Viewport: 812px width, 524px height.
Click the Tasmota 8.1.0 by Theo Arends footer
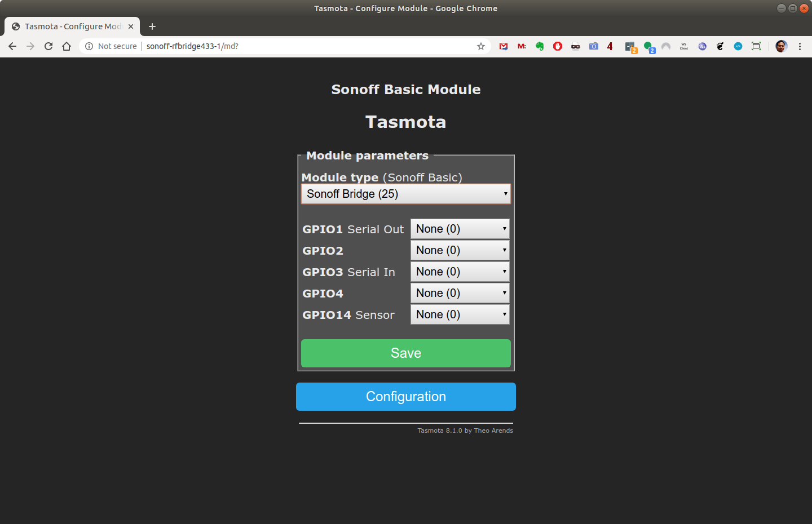pos(465,430)
